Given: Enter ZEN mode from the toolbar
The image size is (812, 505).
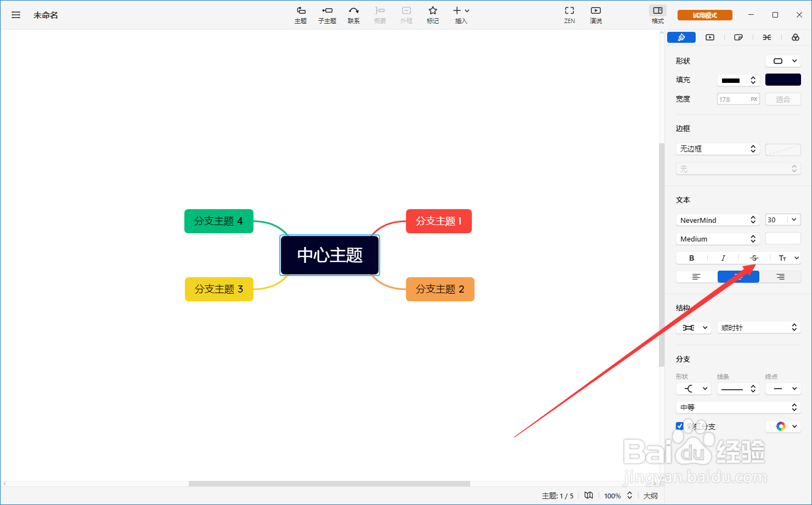Looking at the screenshot, I should [x=569, y=15].
